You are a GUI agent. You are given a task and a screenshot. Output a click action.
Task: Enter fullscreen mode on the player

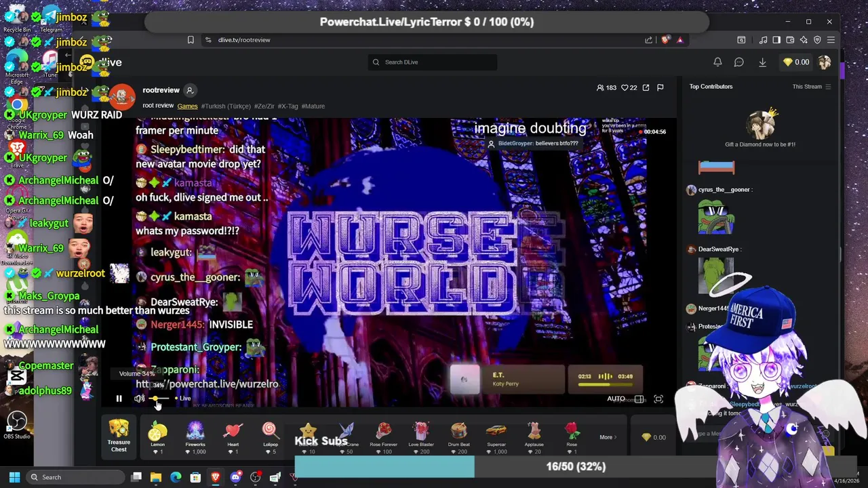[658, 399]
